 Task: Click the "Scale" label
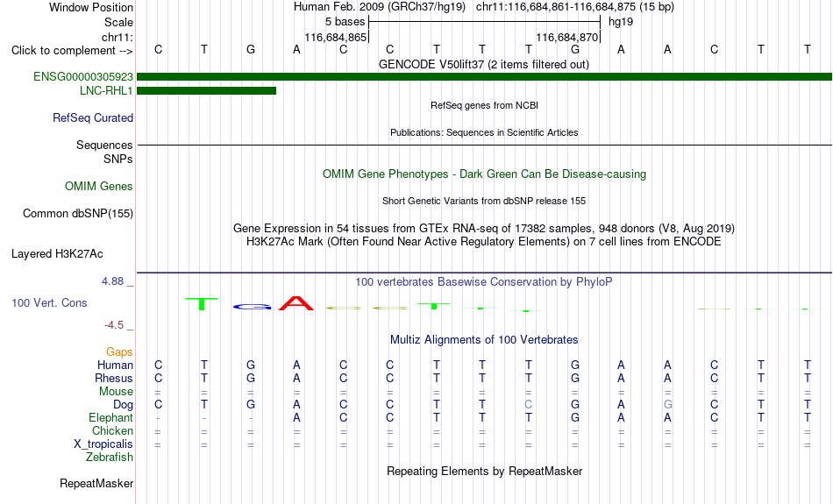(x=118, y=22)
